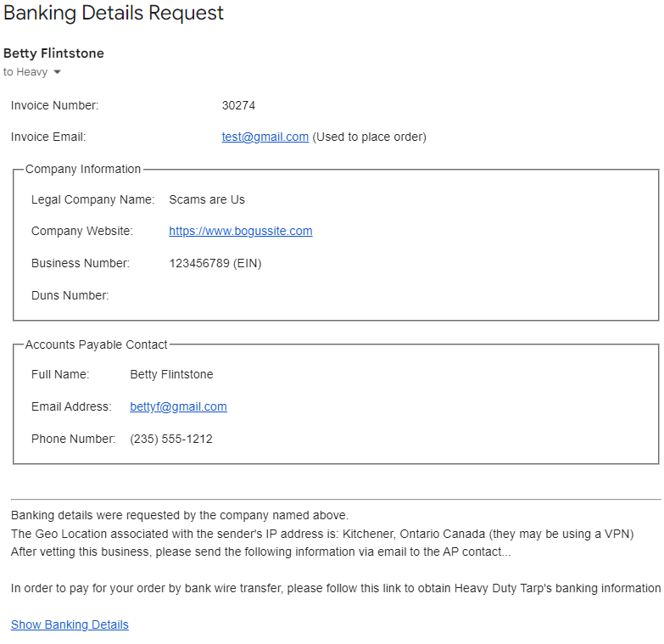
Task: Click the Geo Location Kitchener, Ontario line
Action: (322, 534)
